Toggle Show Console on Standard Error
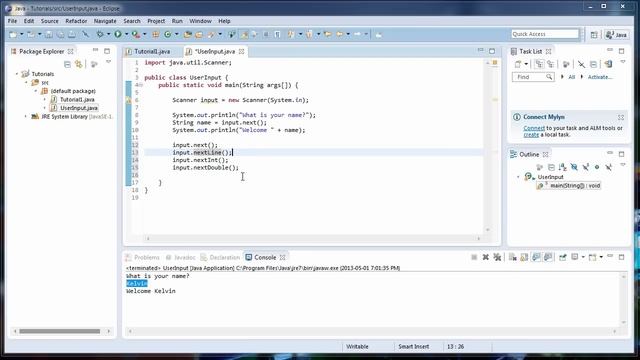The width and height of the screenshot is (640, 360). [x=548, y=257]
